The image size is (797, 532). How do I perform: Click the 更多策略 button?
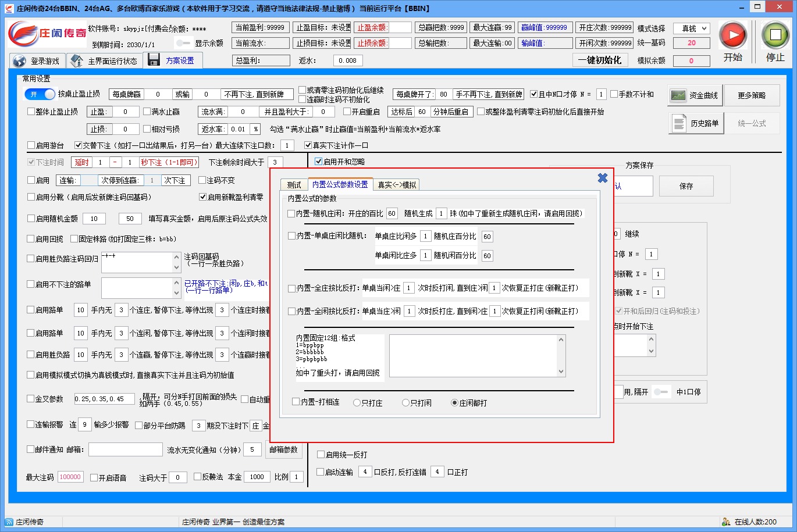751,95
